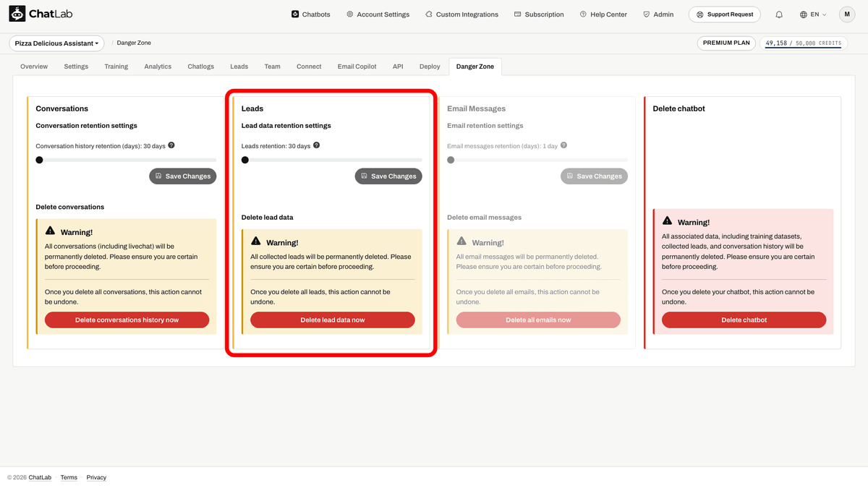868x488 pixels.
Task: Select the Danger Zone tab
Action: coord(475,67)
